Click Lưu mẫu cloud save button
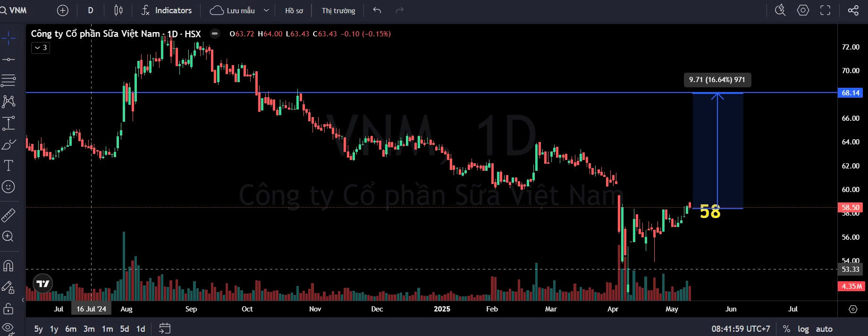 pyautogui.click(x=232, y=10)
